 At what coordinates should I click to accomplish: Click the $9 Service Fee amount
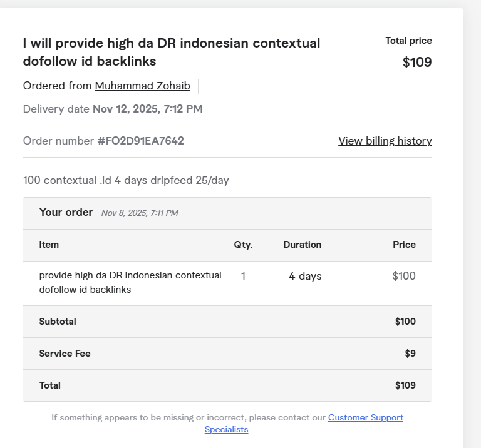(410, 354)
